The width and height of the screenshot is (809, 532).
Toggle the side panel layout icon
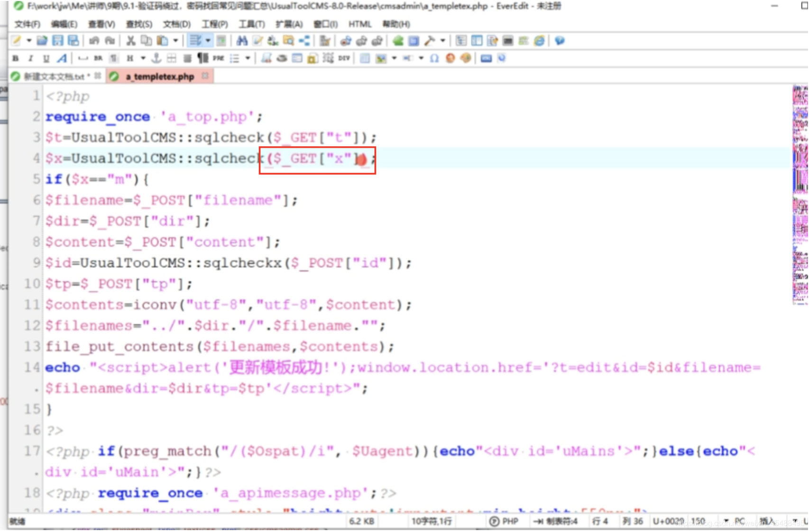pyautogui.click(x=477, y=41)
